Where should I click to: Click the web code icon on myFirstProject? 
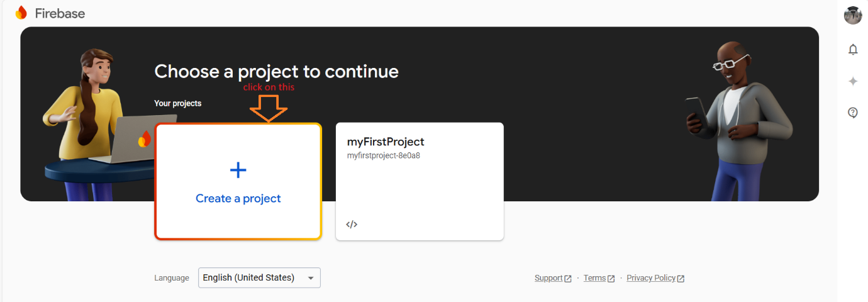click(x=352, y=224)
